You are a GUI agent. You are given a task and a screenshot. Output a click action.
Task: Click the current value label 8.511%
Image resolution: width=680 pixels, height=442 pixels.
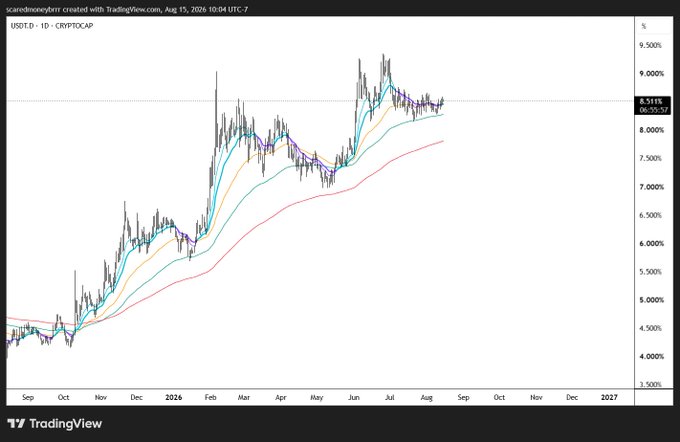[x=651, y=101]
